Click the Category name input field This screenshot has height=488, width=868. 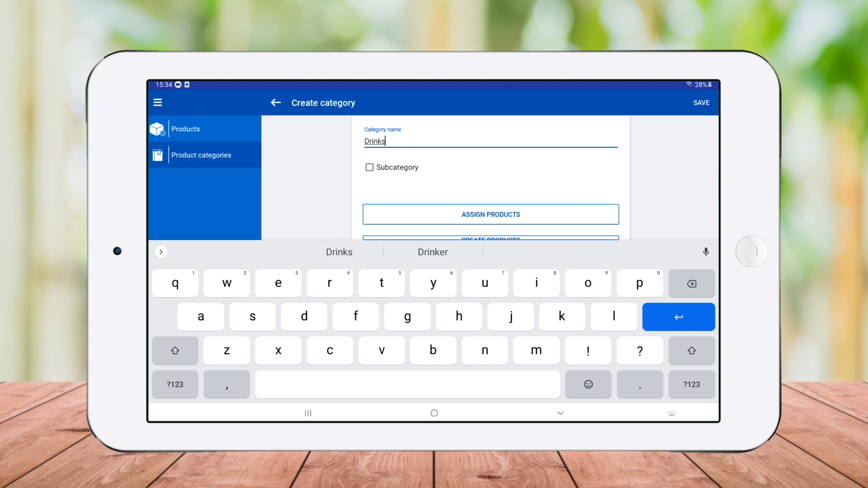click(x=491, y=141)
